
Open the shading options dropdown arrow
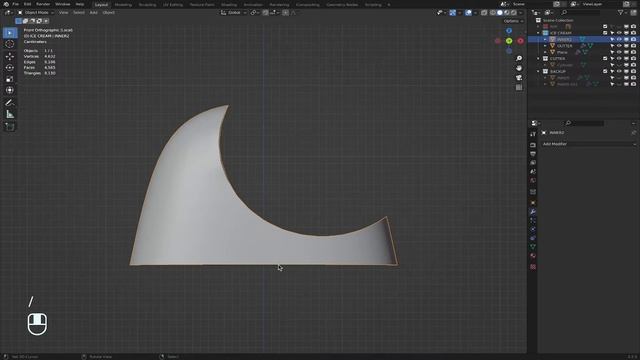point(520,13)
